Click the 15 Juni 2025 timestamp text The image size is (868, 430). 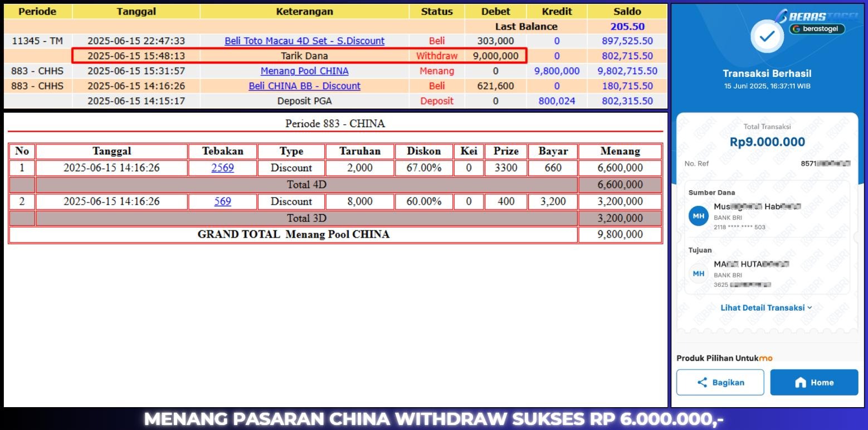tap(767, 86)
